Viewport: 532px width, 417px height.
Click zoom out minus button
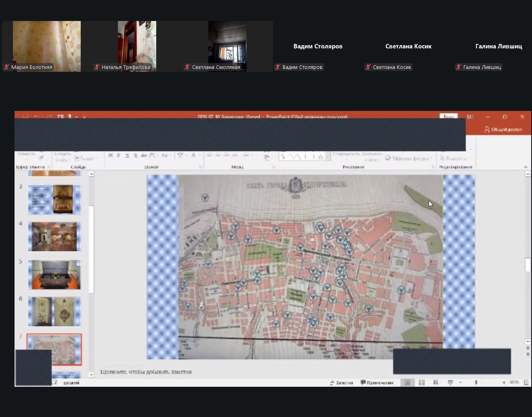click(x=461, y=382)
